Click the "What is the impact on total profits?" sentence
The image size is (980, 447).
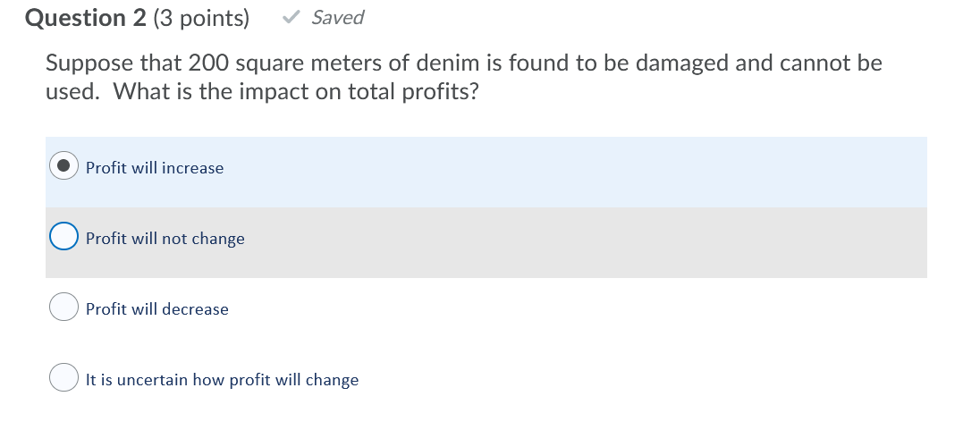pyautogui.click(x=296, y=91)
